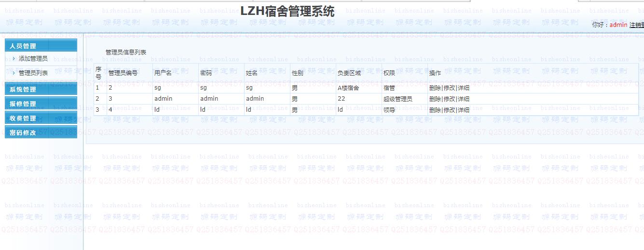
Task: Click the red admin username
Action: coord(618,25)
